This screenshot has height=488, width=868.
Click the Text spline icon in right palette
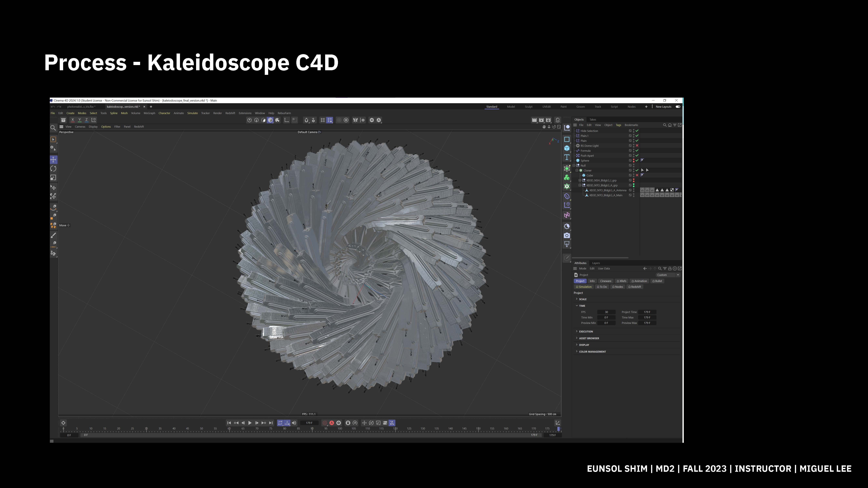567,157
